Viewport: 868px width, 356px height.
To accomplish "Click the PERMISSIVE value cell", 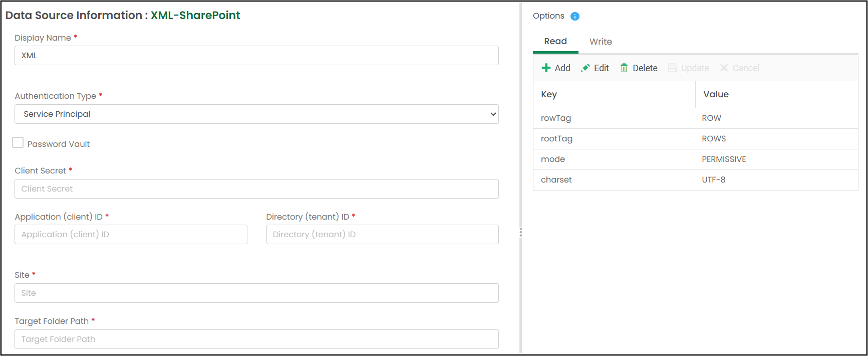I will pos(776,159).
